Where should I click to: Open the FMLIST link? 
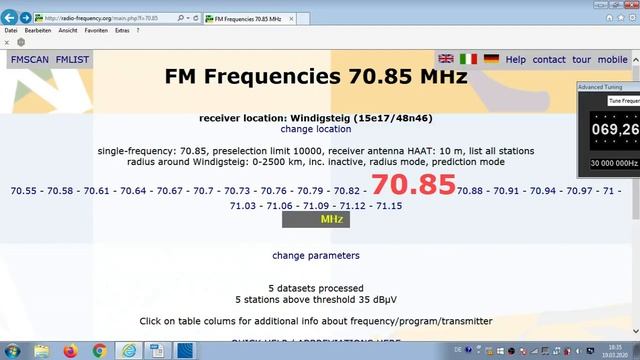(x=72, y=60)
